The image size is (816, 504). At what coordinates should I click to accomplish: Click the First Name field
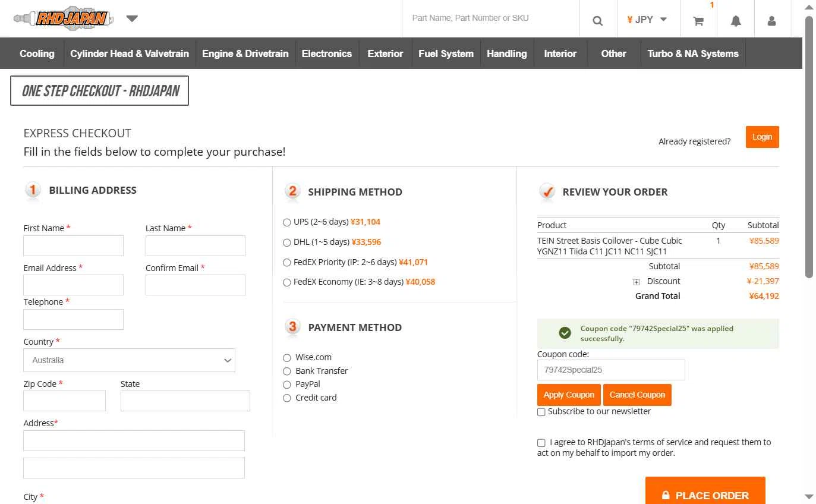click(74, 245)
